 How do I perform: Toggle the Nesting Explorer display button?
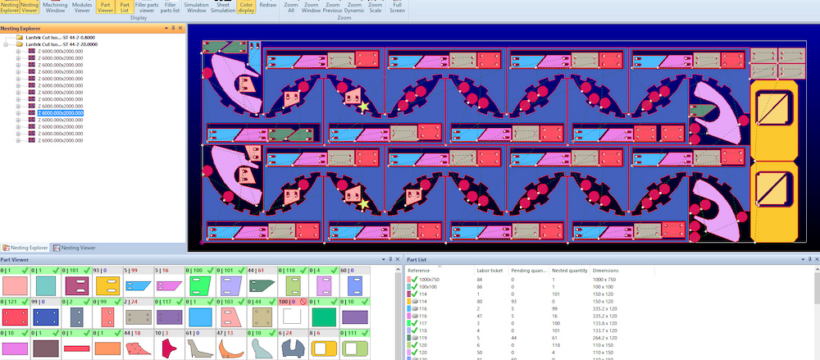pyautogui.click(x=9, y=7)
